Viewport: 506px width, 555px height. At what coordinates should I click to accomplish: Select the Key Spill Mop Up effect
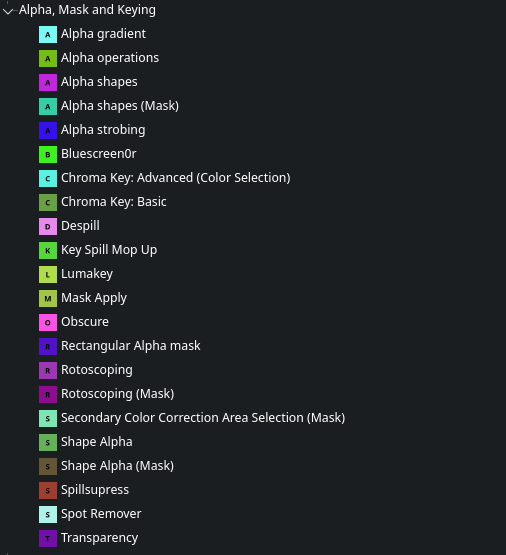click(x=109, y=250)
